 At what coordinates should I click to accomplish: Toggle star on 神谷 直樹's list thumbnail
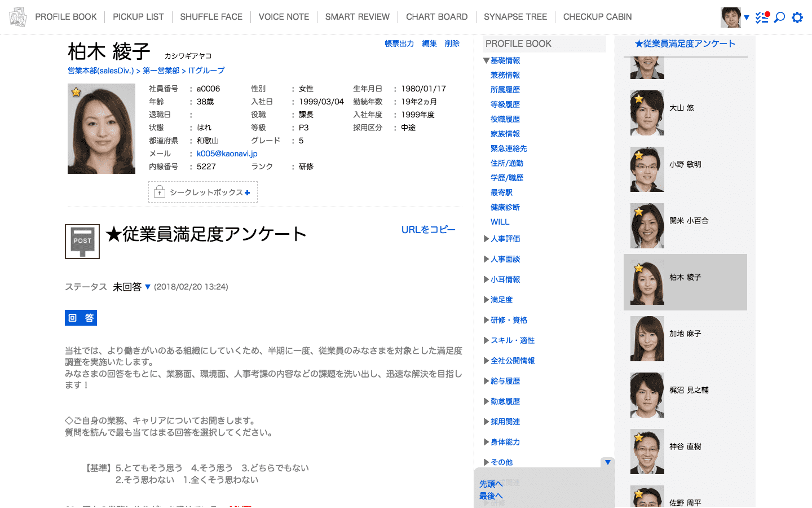point(639,437)
